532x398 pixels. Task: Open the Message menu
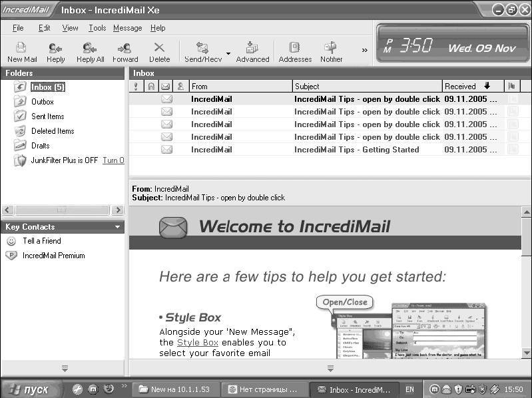(x=128, y=28)
